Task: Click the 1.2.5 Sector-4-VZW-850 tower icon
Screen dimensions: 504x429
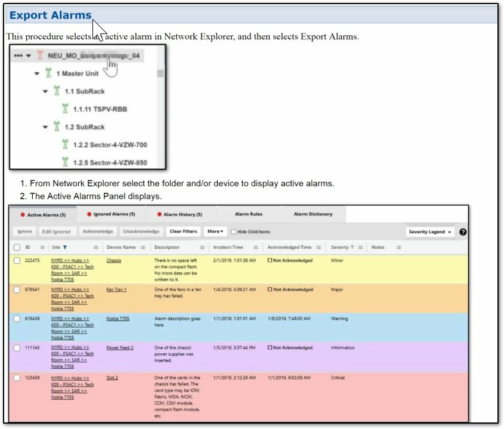Action: [x=65, y=162]
